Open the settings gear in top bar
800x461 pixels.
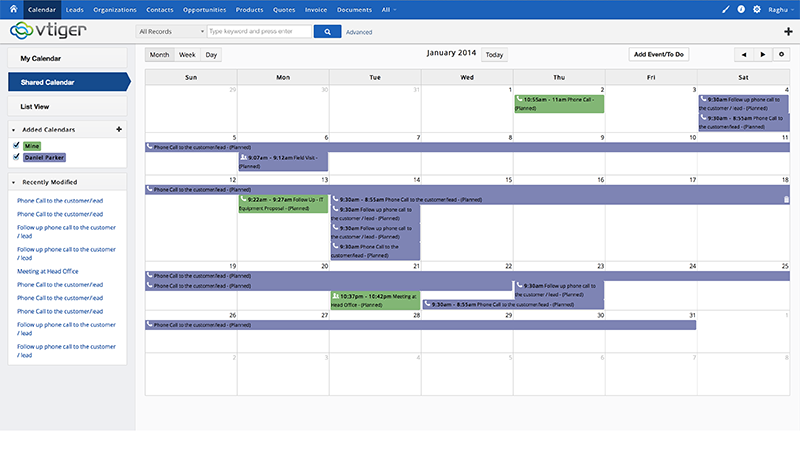pyautogui.click(x=756, y=9)
